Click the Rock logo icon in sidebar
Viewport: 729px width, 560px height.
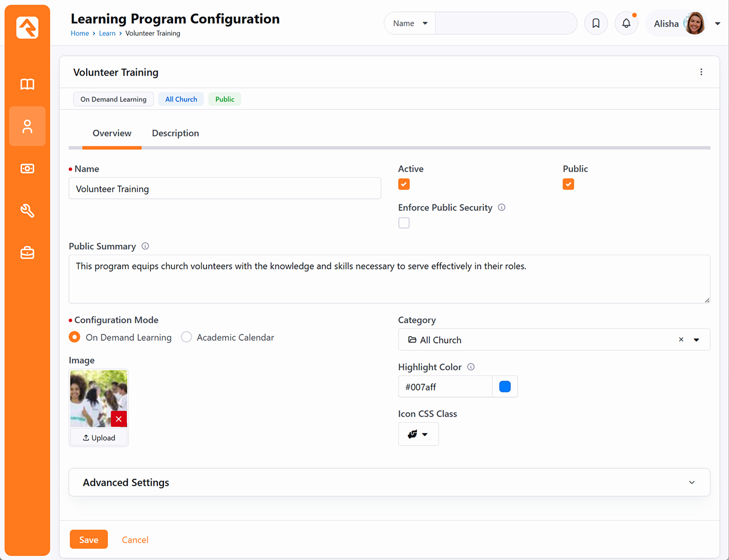click(27, 27)
